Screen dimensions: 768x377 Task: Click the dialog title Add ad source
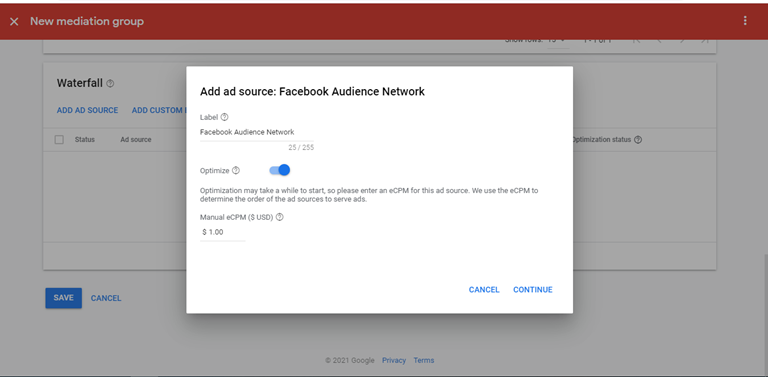tap(312, 91)
